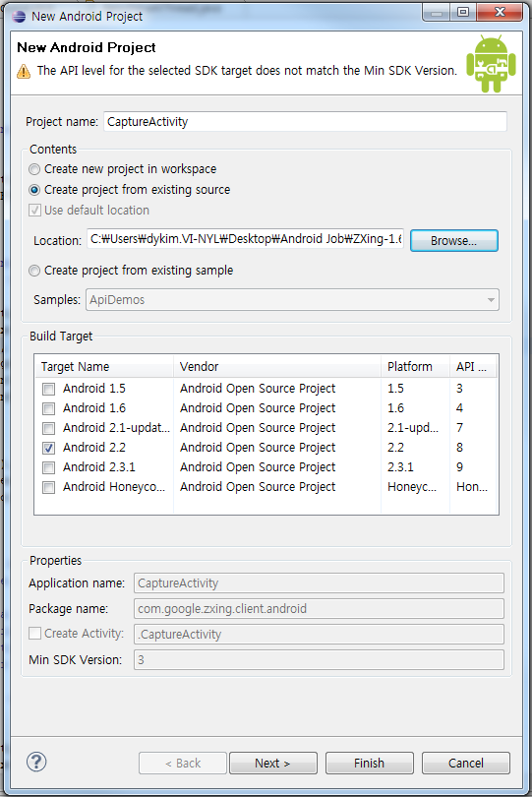Click the Back button

(x=183, y=763)
